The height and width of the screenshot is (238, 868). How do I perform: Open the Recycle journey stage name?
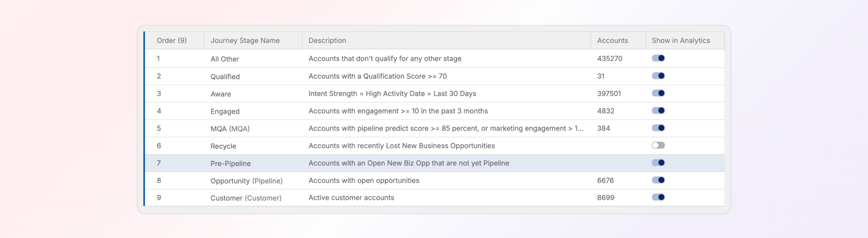coord(223,146)
